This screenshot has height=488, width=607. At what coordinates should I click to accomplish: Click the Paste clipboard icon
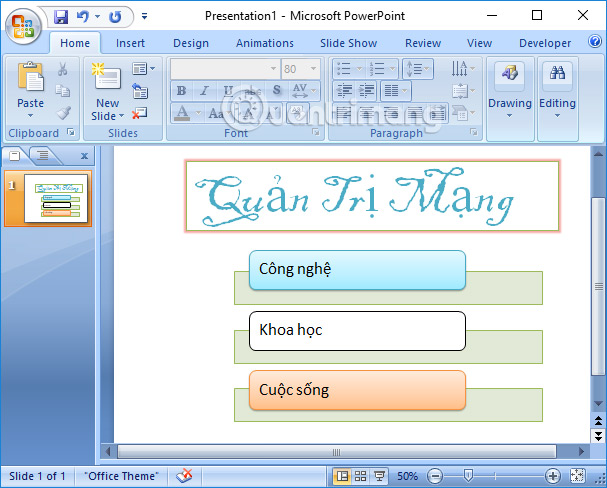pos(31,80)
